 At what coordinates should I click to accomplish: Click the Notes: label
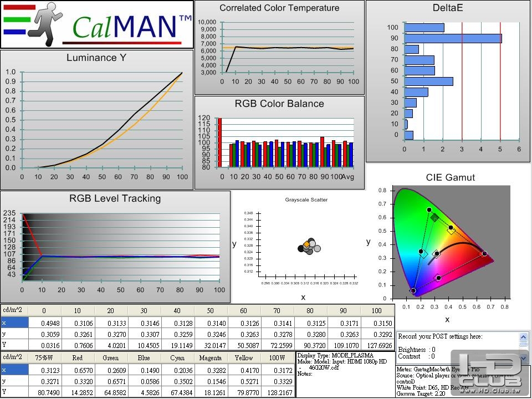(x=305, y=374)
